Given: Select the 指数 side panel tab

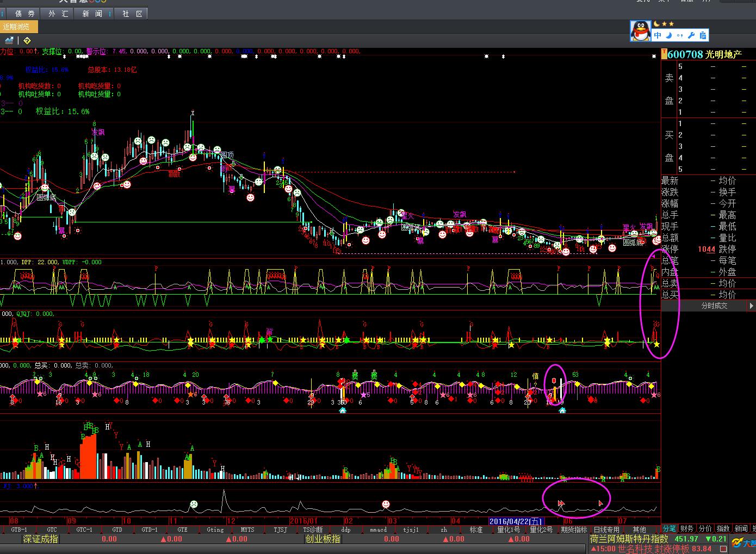Looking at the screenshot, I should click(723, 528).
